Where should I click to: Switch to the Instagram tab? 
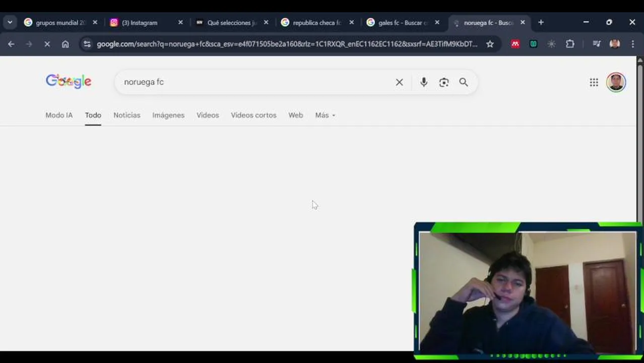146,23
